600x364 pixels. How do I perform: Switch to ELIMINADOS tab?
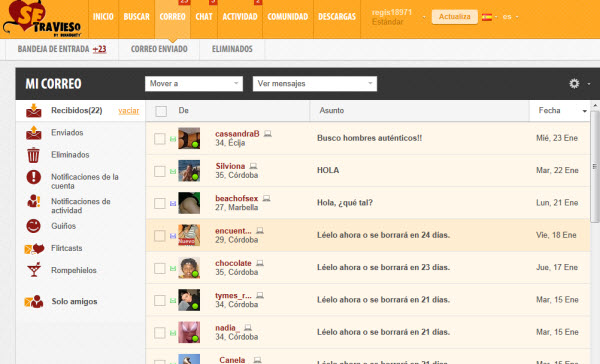click(x=232, y=49)
